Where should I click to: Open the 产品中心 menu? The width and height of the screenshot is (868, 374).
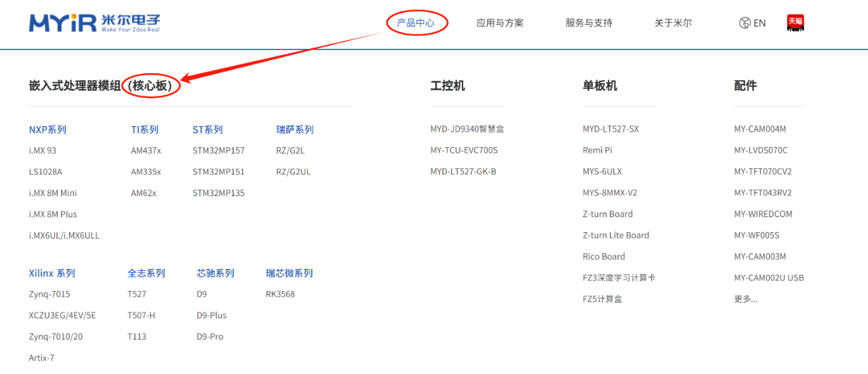pyautogui.click(x=416, y=23)
